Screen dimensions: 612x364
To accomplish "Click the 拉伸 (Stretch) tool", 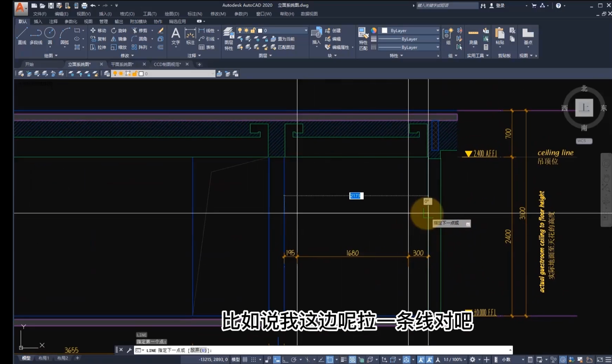I will click(98, 47).
